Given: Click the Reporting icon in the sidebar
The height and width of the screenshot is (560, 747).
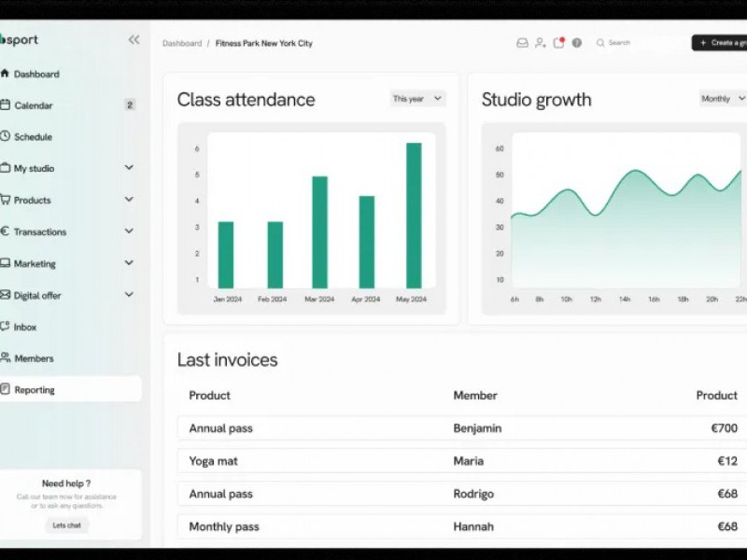Looking at the screenshot, I should (x=6, y=389).
